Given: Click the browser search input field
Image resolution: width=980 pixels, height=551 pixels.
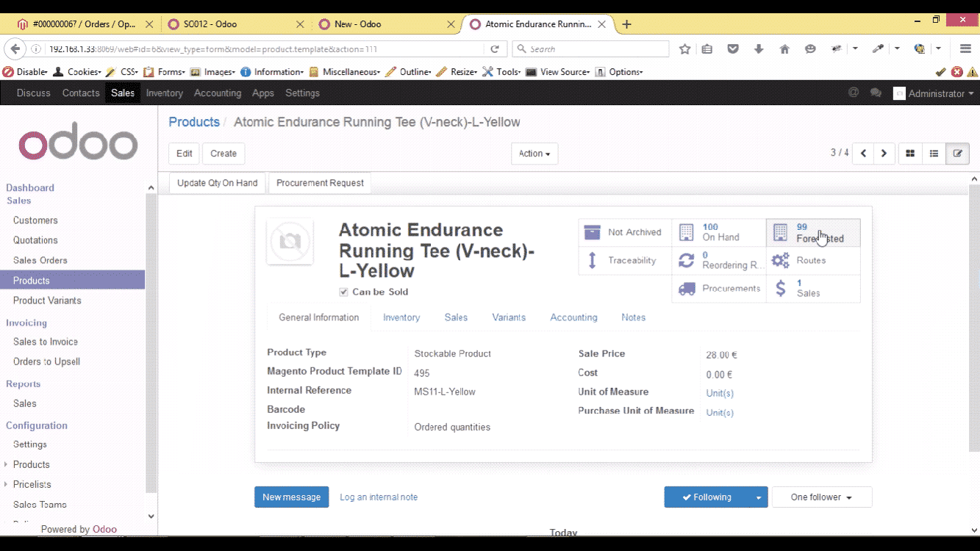Looking at the screenshot, I should click(x=590, y=49).
